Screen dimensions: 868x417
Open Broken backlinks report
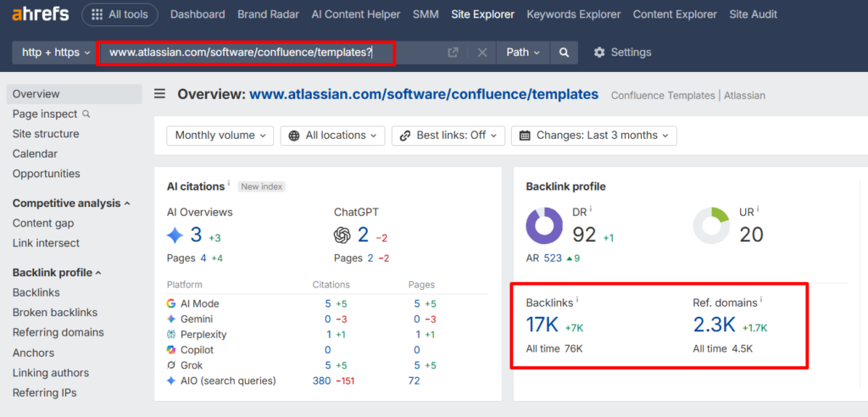55,313
